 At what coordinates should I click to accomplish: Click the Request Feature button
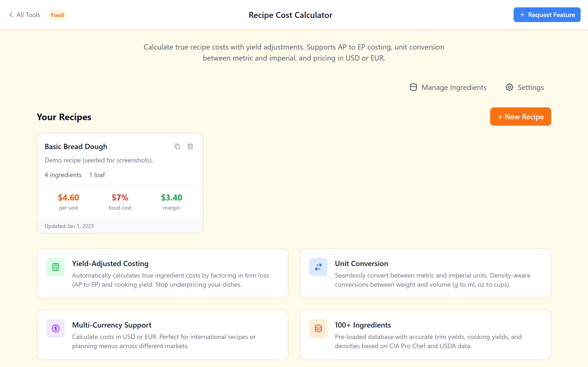[547, 14]
